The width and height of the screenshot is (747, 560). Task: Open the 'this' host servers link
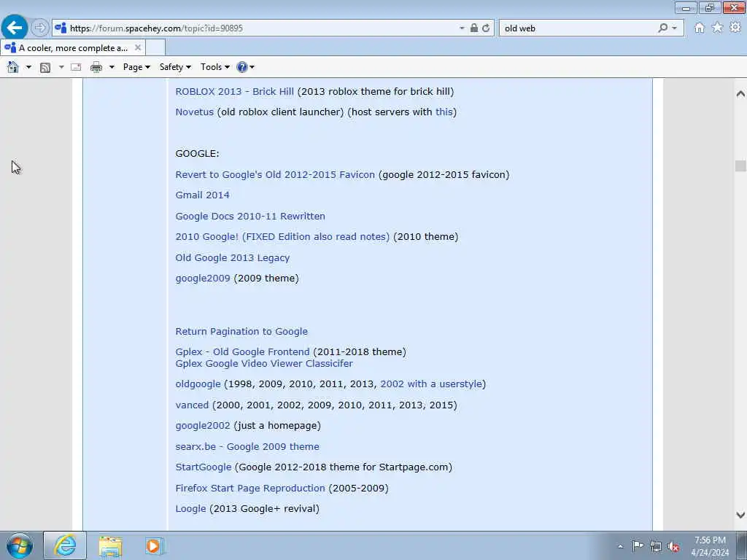pos(444,112)
